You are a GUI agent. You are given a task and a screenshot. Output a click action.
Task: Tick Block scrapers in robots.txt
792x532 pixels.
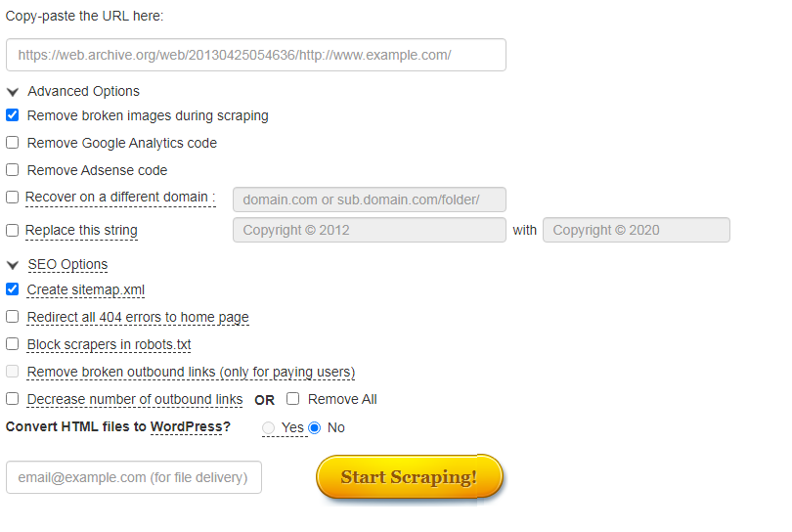pyautogui.click(x=12, y=344)
